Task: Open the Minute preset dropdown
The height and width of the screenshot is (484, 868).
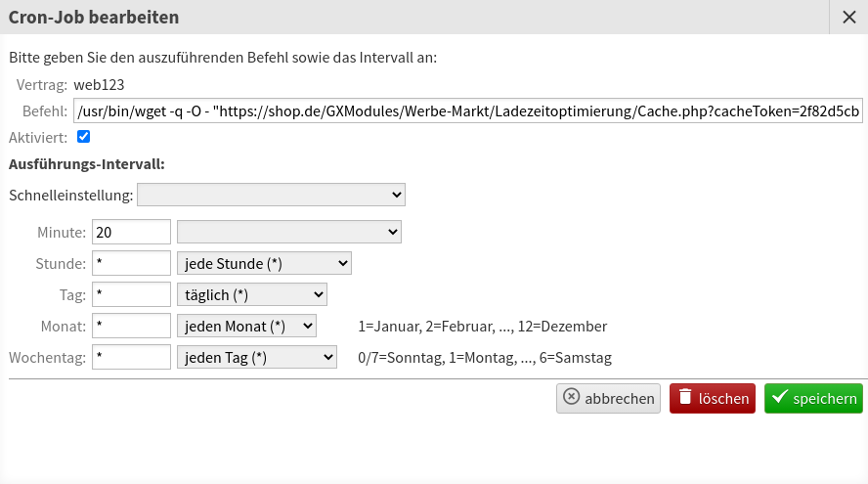Action: [x=289, y=232]
